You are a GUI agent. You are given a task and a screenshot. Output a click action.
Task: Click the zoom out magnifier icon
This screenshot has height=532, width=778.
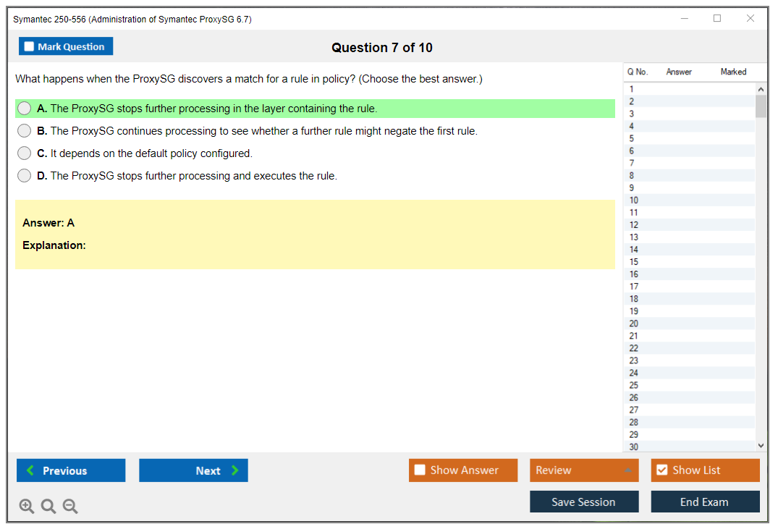click(70, 507)
